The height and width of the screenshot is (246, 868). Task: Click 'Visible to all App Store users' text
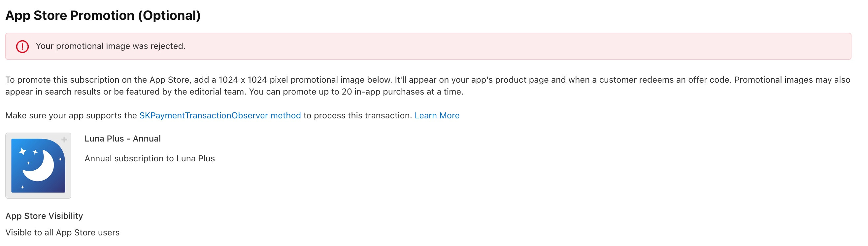click(62, 232)
